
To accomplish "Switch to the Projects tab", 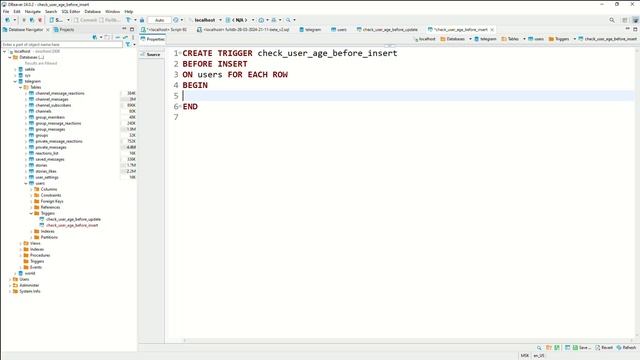I will (64, 29).
